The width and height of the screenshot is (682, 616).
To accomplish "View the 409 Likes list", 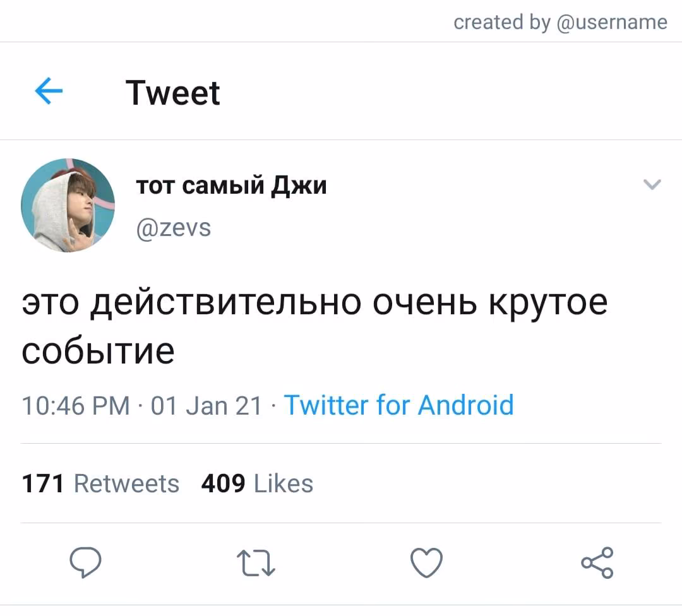I will point(257,483).
